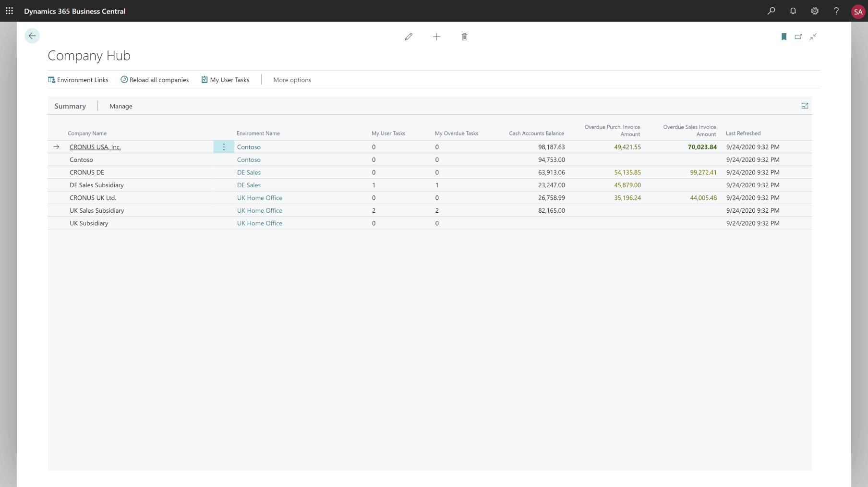Click Reload all companies
Screen dimensions: 868x487
[x=155, y=80]
